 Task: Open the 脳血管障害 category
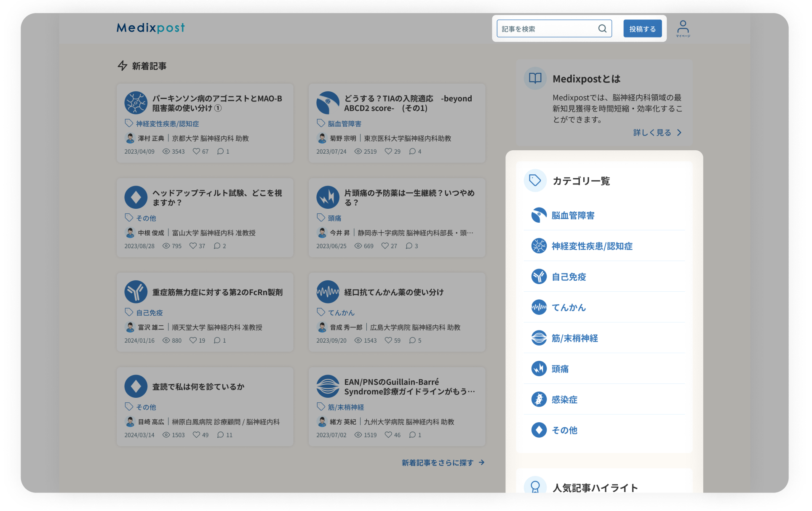(573, 216)
